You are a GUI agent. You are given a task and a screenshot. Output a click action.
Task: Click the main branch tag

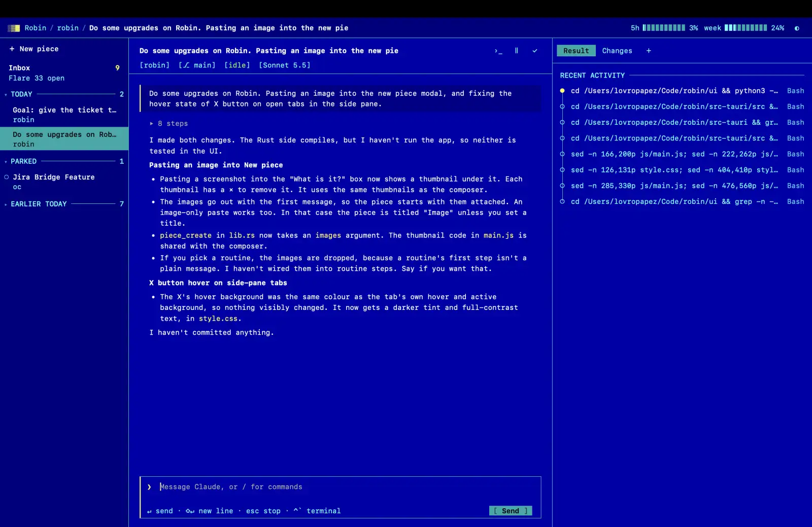[197, 65]
